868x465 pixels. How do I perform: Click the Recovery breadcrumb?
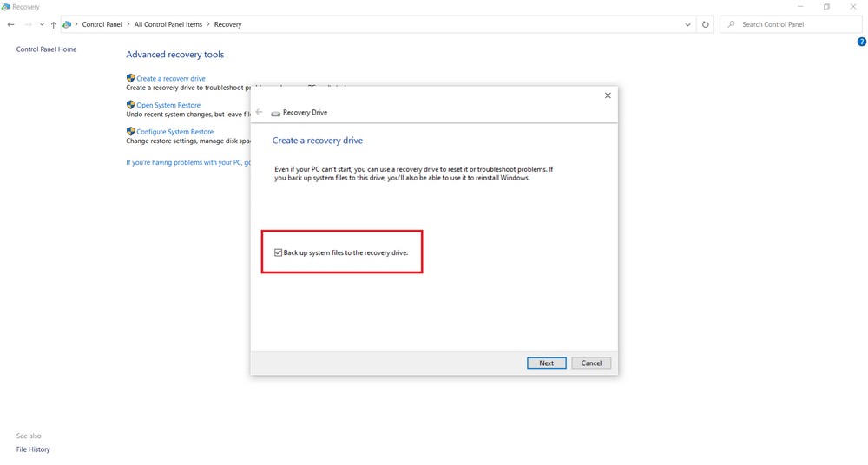[228, 24]
